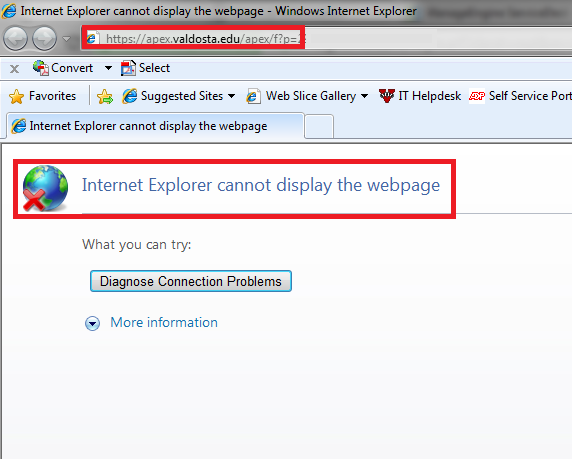
Task: Open the Favorites star button
Action: point(42,96)
